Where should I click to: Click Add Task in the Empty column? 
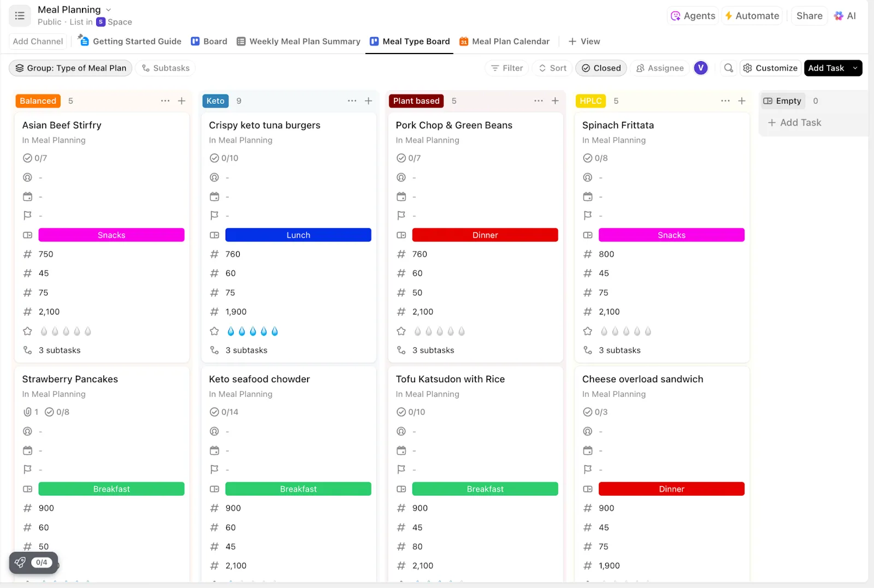tap(795, 123)
